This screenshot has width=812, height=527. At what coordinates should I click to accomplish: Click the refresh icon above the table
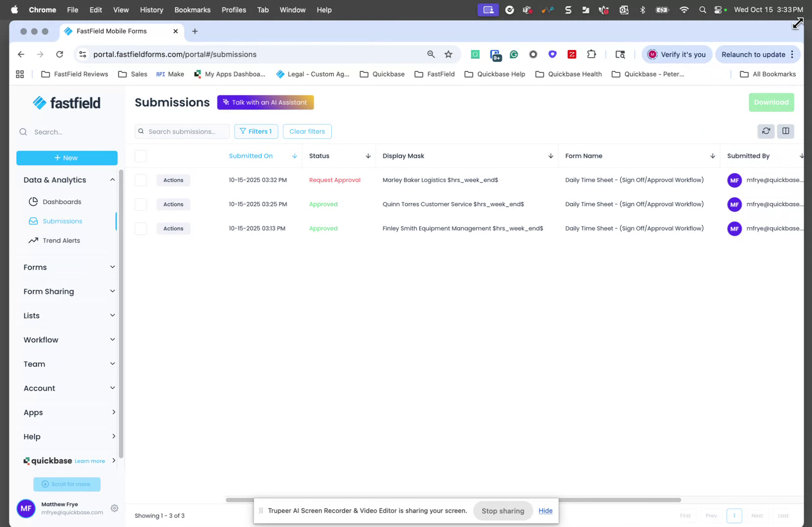coord(766,131)
